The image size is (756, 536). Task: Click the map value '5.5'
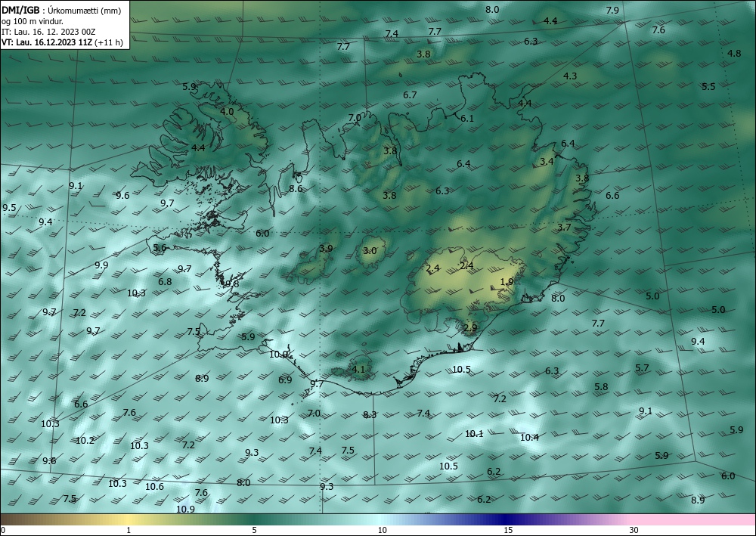[x=709, y=87]
